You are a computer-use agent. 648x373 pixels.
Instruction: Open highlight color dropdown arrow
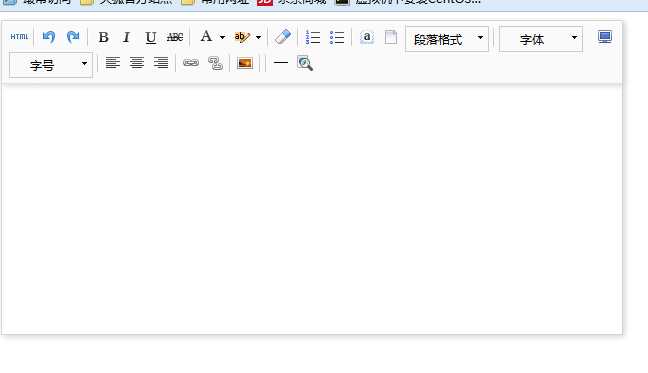click(x=258, y=37)
